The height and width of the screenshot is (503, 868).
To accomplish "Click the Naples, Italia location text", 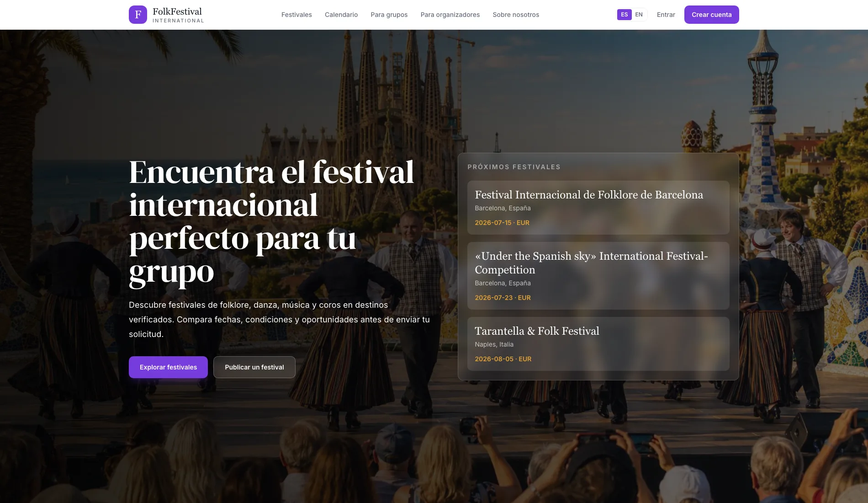I will pyautogui.click(x=494, y=344).
